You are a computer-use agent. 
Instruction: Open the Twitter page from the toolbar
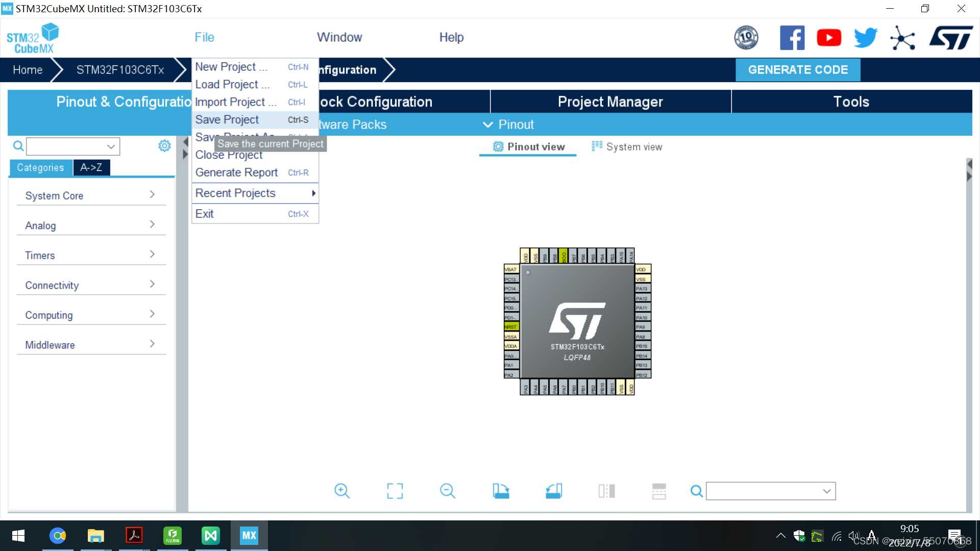865,37
